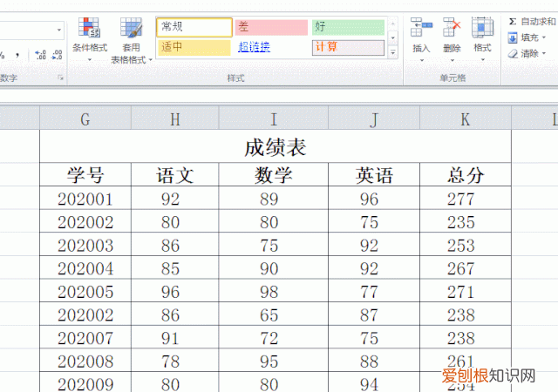This screenshot has height=392, width=558.
Task: Select cell with student ID 202007
Action: [x=85, y=337]
